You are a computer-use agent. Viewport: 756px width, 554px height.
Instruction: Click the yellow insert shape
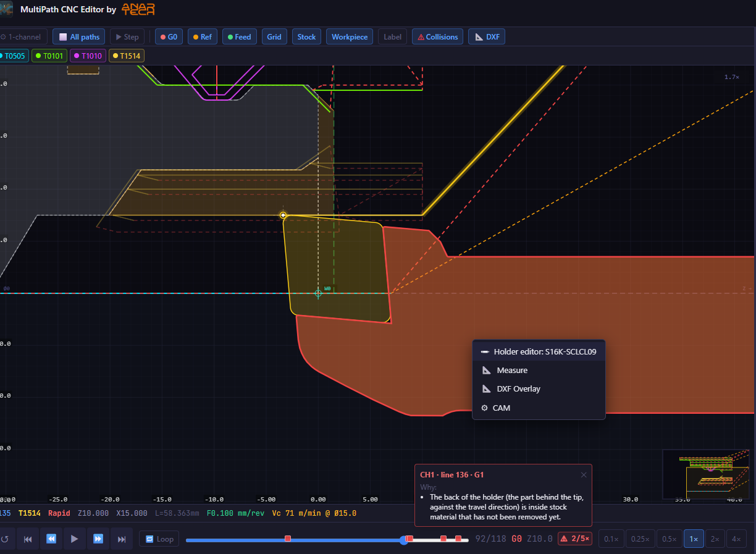337,269
